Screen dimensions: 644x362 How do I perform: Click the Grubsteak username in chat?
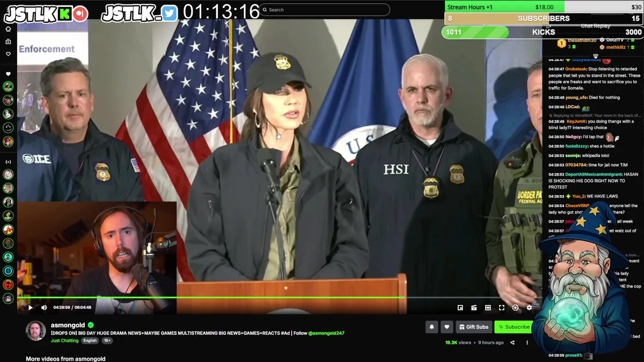[x=576, y=69]
